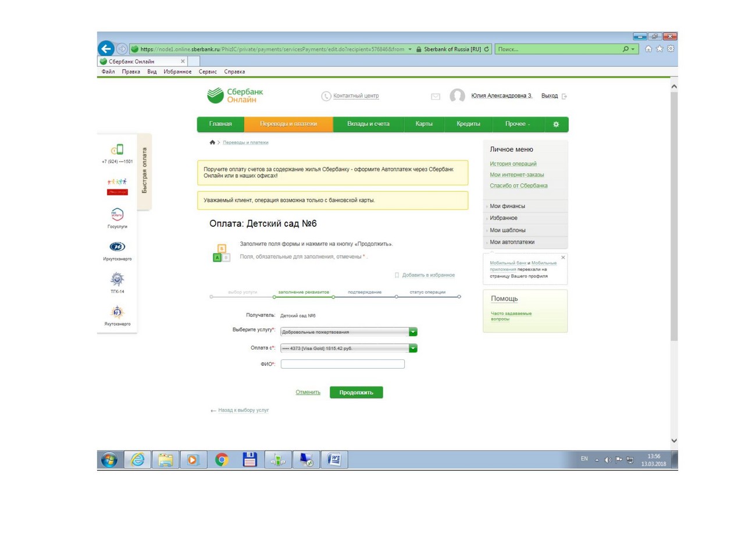Image resolution: width=756 pixels, height=535 pixels.
Task: Select Госуслуги quick payment icon
Action: [x=117, y=215]
